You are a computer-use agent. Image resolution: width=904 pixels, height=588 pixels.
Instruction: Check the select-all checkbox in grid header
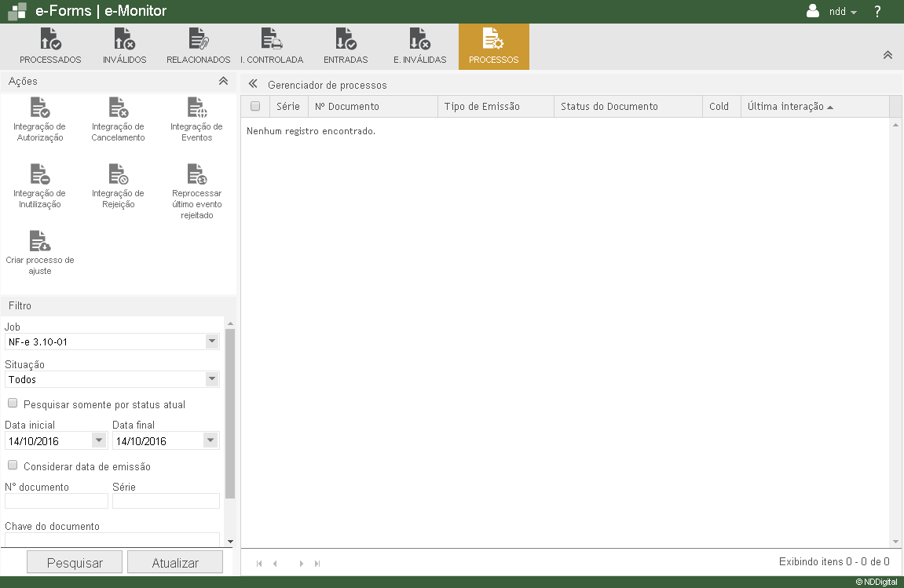pyautogui.click(x=255, y=107)
